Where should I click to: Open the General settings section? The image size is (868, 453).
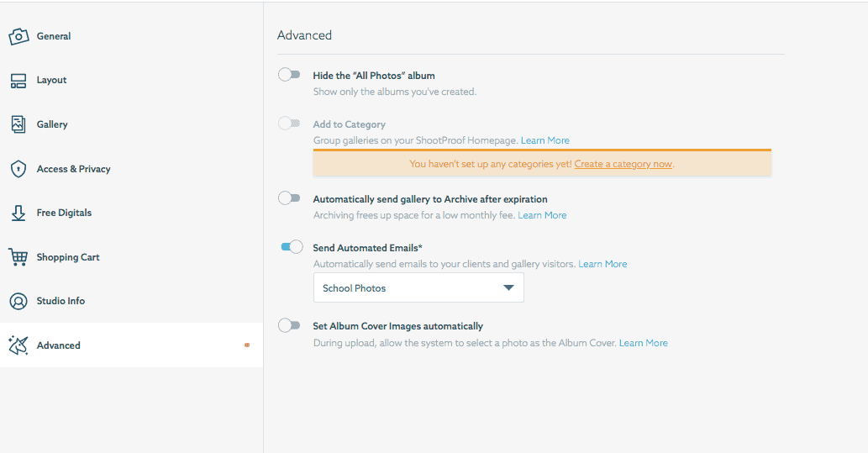pyautogui.click(x=131, y=36)
